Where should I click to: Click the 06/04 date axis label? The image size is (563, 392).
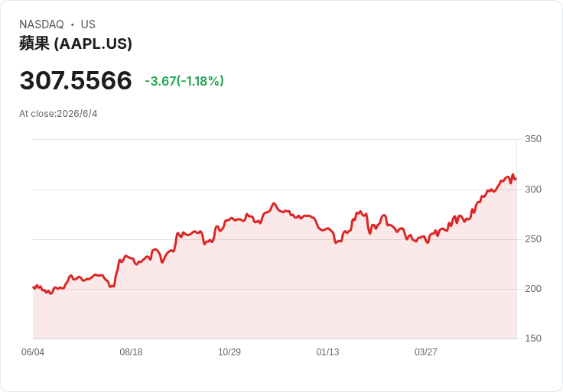[33, 352]
